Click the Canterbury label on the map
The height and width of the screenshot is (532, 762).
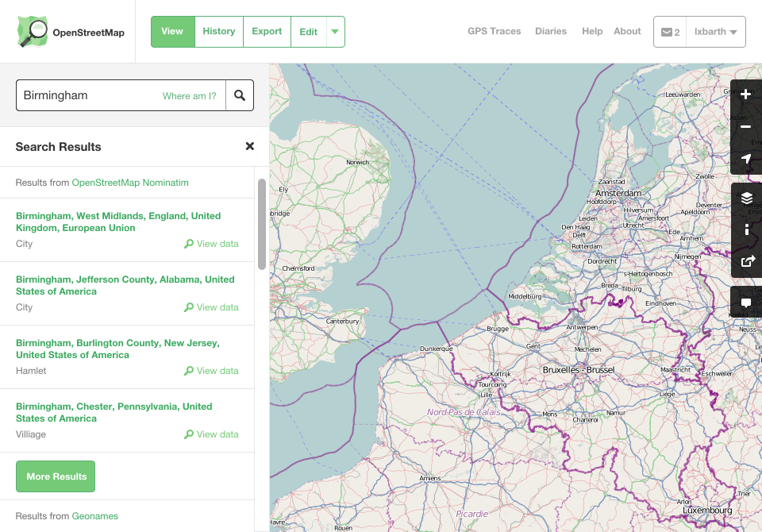click(342, 321)
